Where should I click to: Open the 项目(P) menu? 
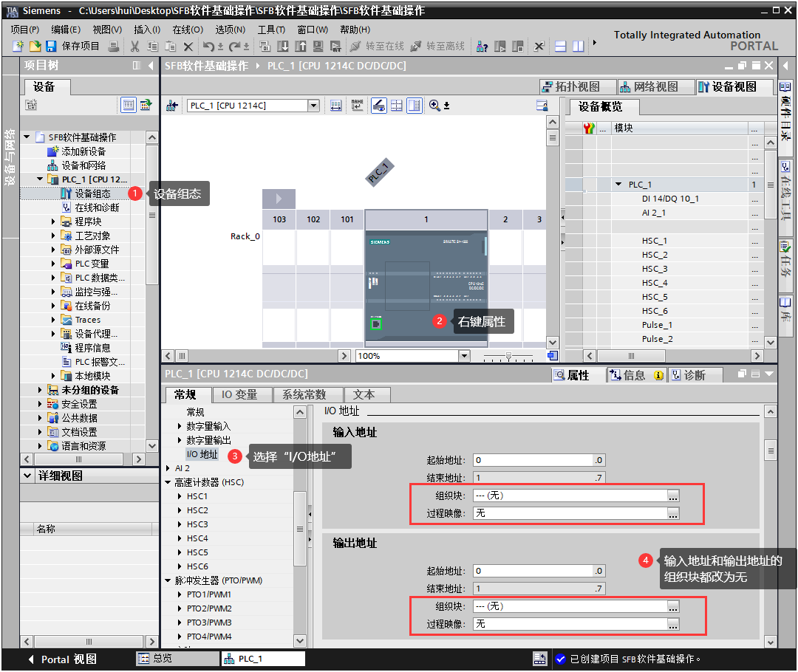pyautogui.click(x=25, y=30)
